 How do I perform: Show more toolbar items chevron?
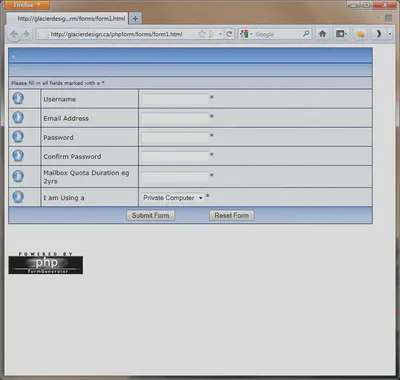[379, 34]
